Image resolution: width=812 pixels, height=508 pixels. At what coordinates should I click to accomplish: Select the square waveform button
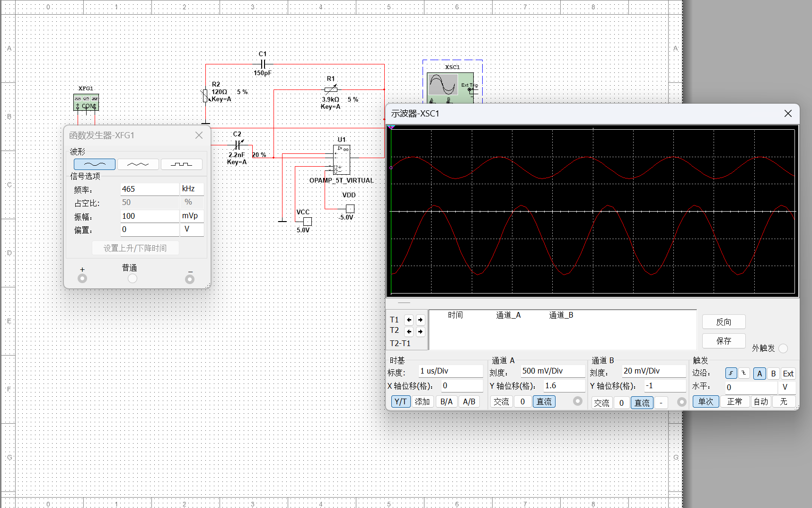[182, 164]
